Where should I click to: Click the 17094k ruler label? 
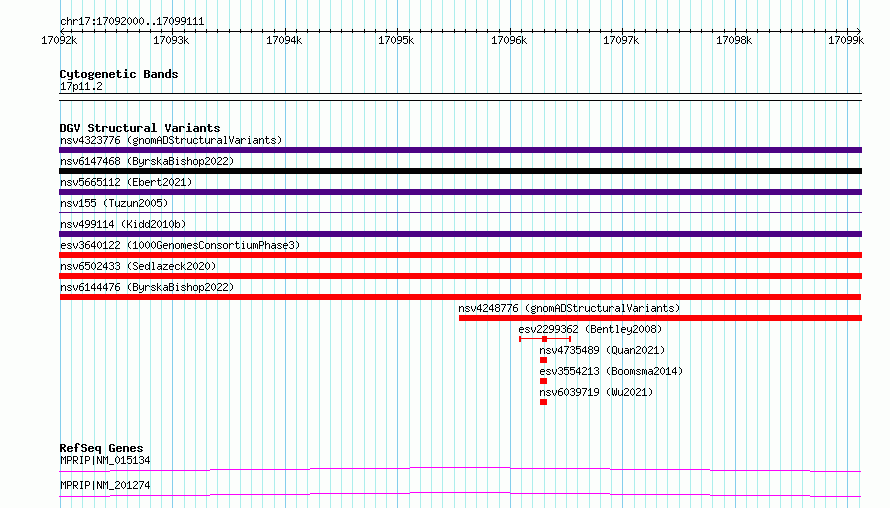284,40
